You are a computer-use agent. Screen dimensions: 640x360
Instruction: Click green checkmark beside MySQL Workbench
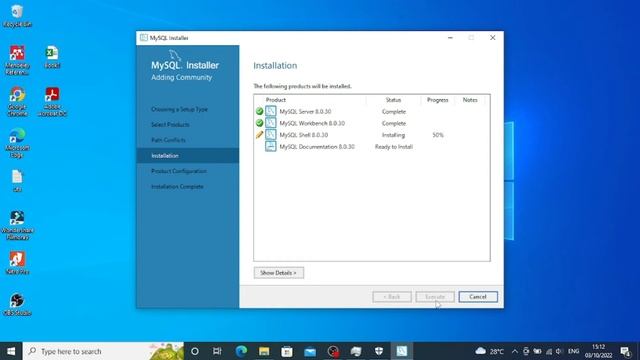point(259,123)
